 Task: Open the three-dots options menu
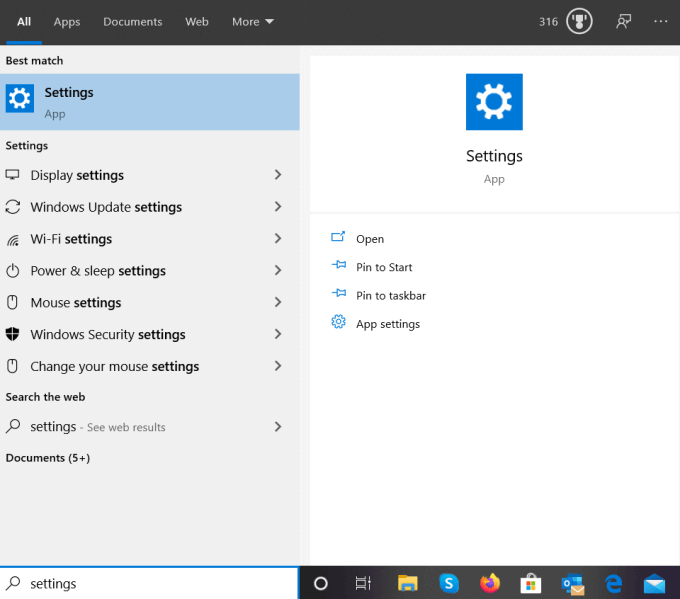tap(660, 21)
